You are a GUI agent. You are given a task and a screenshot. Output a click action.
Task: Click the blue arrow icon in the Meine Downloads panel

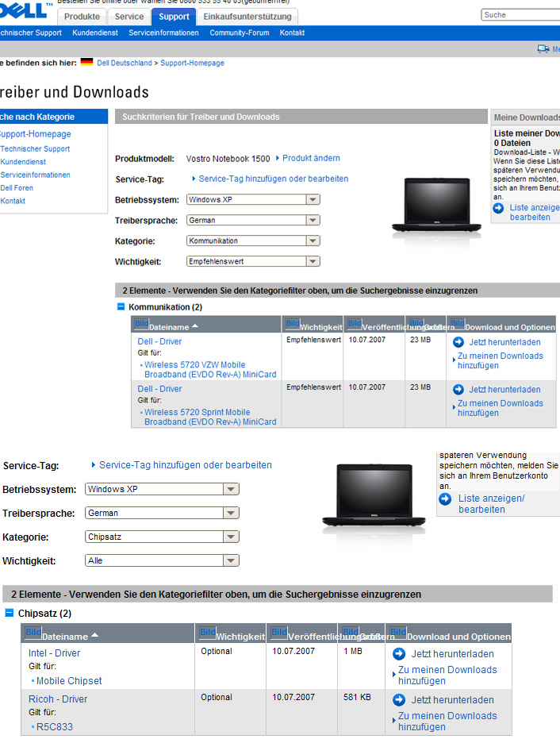[498, 208]
